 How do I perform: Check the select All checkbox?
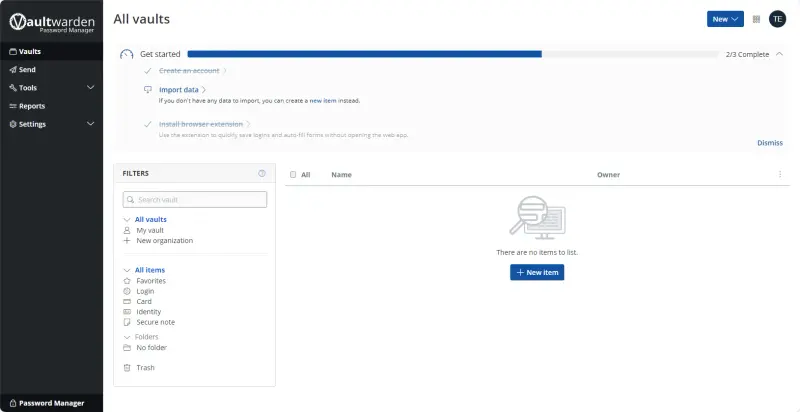tap(293, 175)
